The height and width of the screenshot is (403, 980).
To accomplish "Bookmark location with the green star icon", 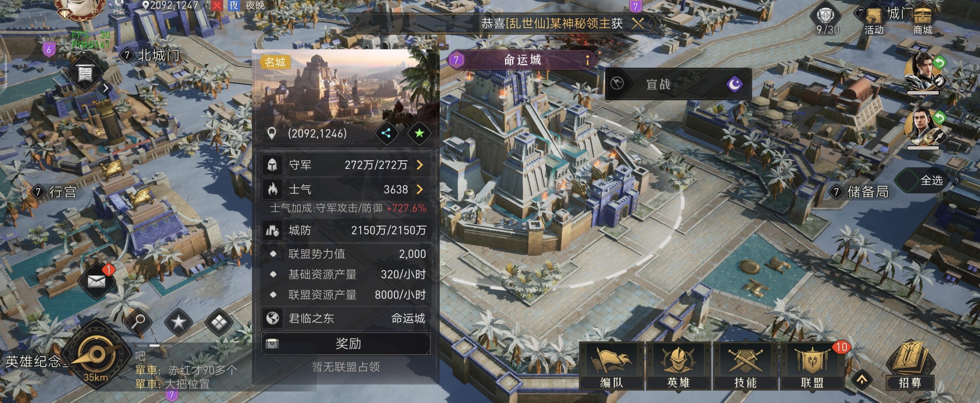I will (x=419, y=133).
